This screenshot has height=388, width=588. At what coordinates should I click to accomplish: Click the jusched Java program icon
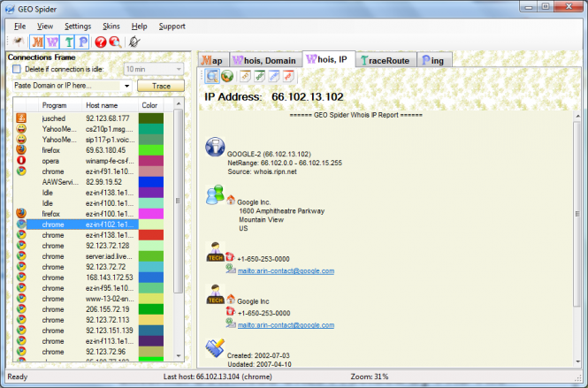pyautogui.click(x=21, y=118)
